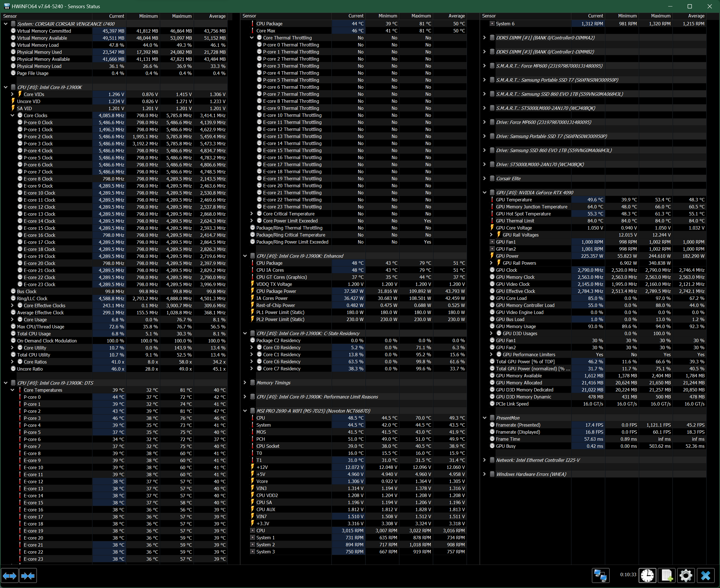Collapse the System: CORSAIR VENGEANCE i7400 group
Image resolution: width=720 pixels, height=588 pixels.
[x=6, y=24]
